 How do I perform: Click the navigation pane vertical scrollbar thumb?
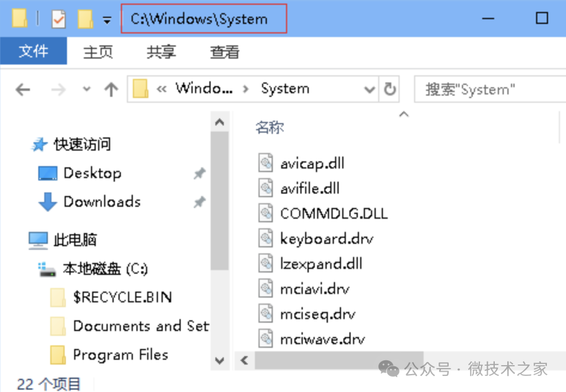pos(220,201)
